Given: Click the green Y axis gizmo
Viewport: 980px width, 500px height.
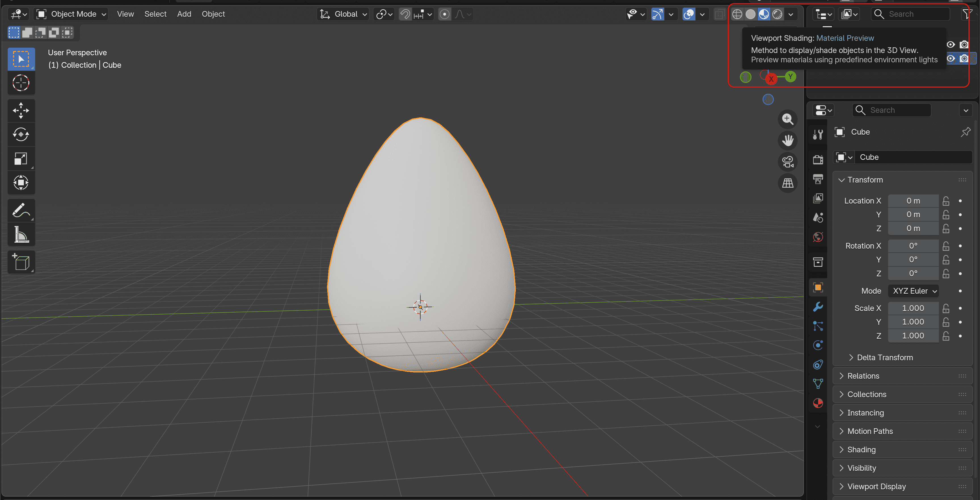Looking at the screenshot, I should (x=791, y=77).
